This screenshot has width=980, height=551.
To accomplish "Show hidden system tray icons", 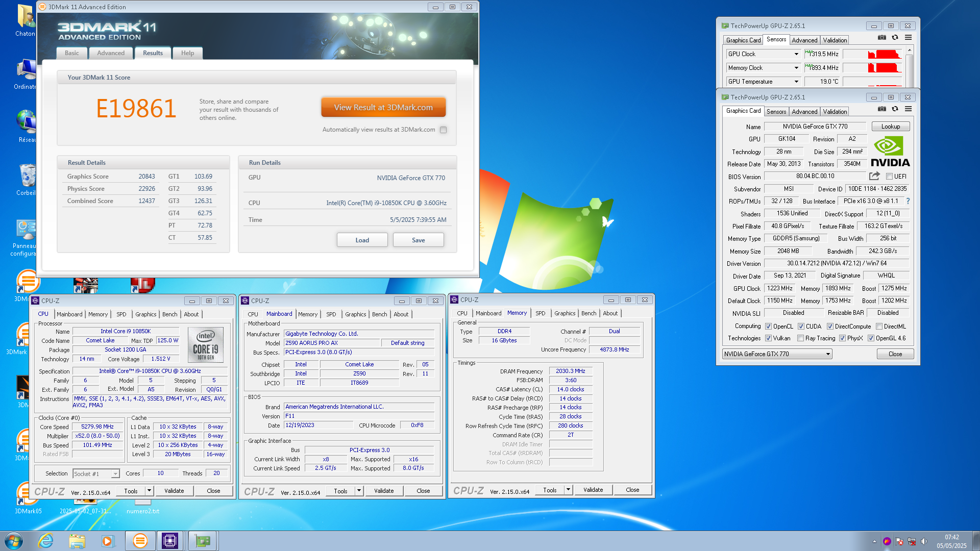I will click(874, 542).
